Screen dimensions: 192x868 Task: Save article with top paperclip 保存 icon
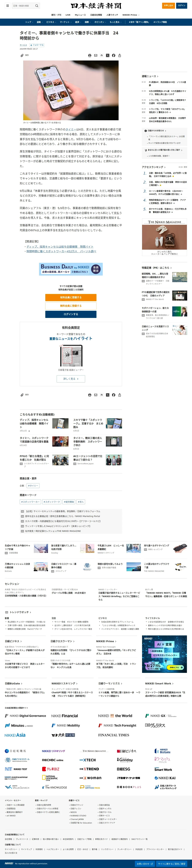25,55
